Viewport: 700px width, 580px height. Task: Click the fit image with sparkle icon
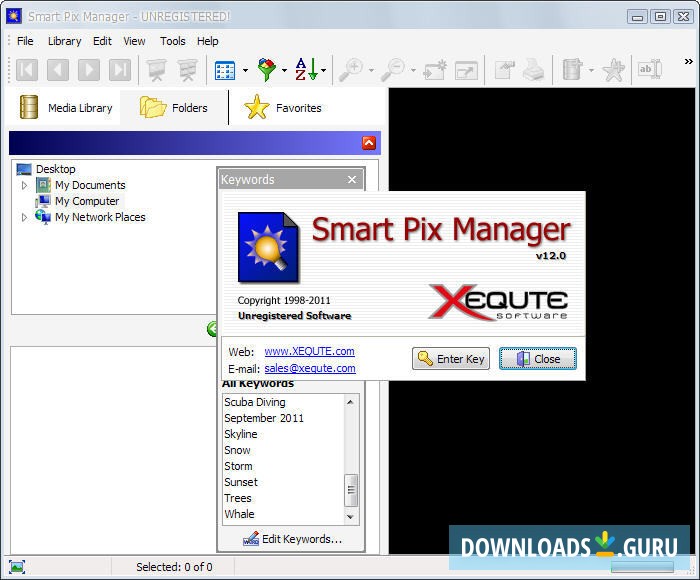pos(435,70)
